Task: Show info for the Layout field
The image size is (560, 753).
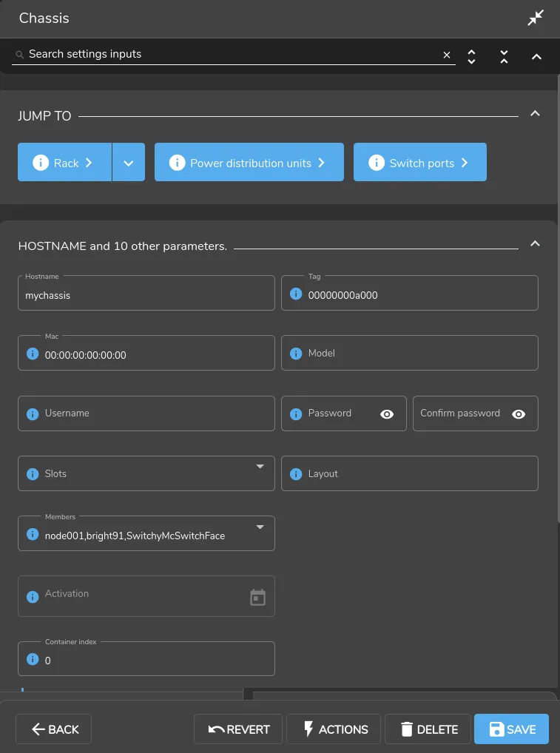Action: point(296,474)
